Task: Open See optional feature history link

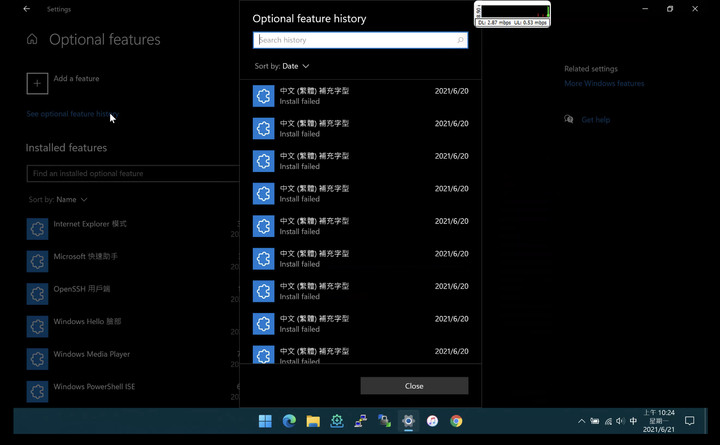Action: point(73,114)
